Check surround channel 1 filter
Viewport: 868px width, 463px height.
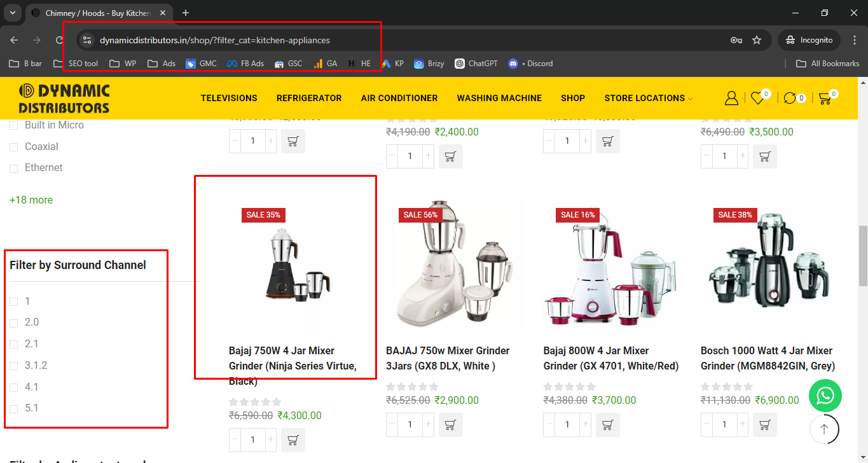13,302
